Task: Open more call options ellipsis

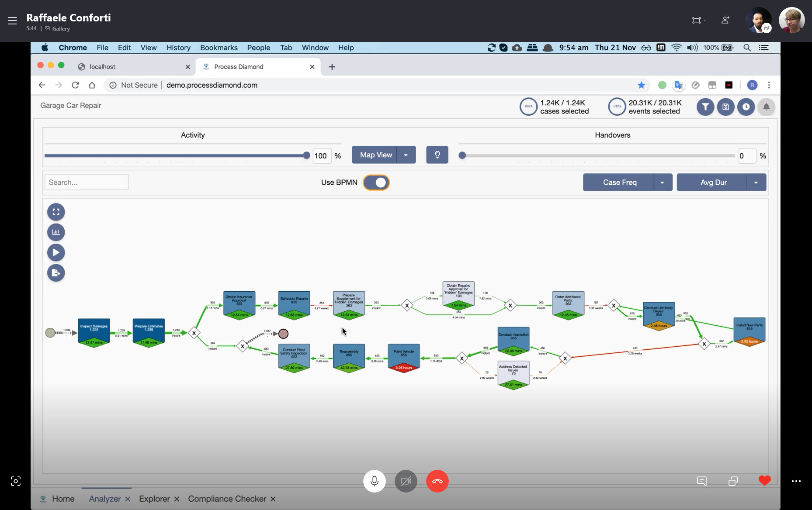Action: click(796, 481)
